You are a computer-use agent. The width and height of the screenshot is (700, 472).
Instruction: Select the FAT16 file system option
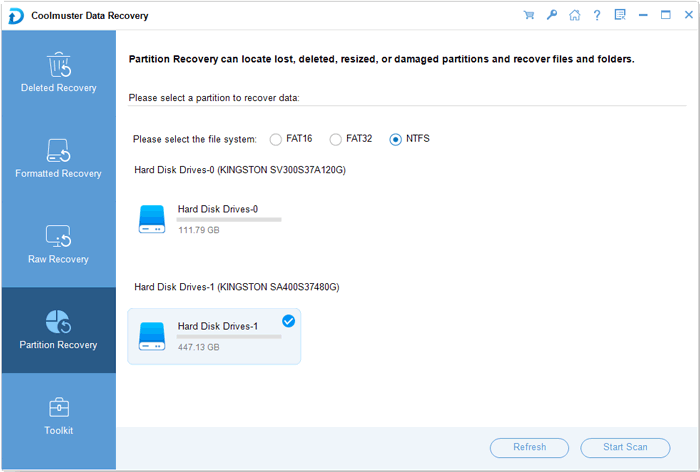pyautogui.click(x=291, y=139)
